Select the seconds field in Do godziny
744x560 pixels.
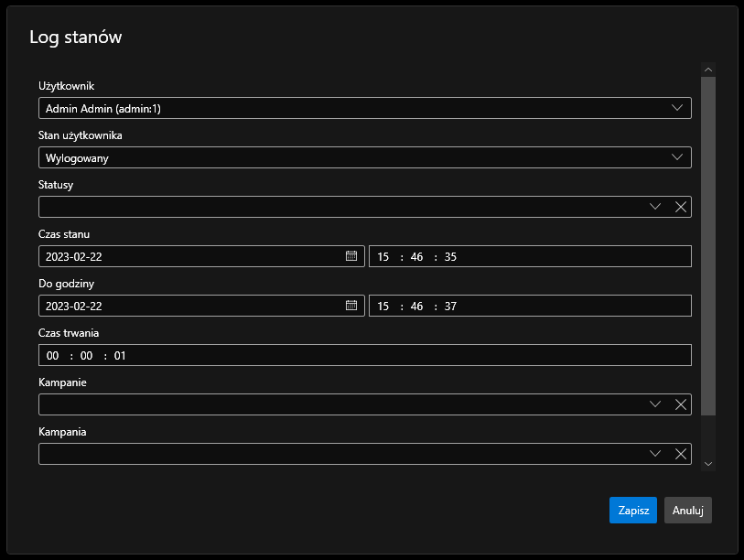(450, 307)
